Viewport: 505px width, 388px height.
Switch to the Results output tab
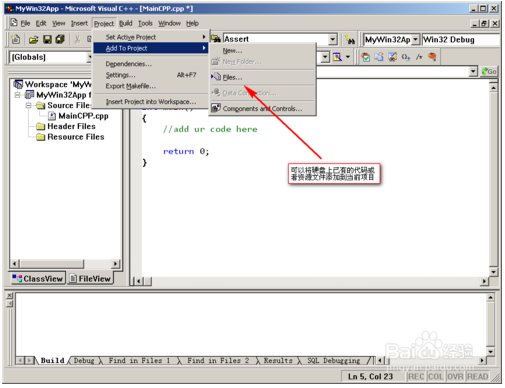coord(278,360)
